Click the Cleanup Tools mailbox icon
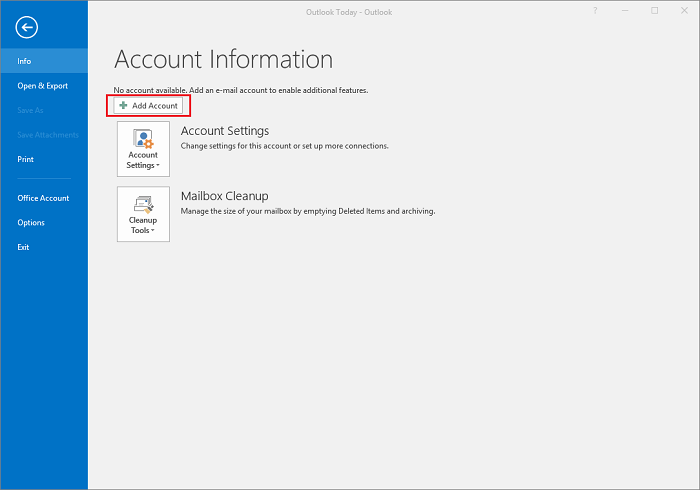The height and width of the screenshot is (490, 700). [143, 204]
